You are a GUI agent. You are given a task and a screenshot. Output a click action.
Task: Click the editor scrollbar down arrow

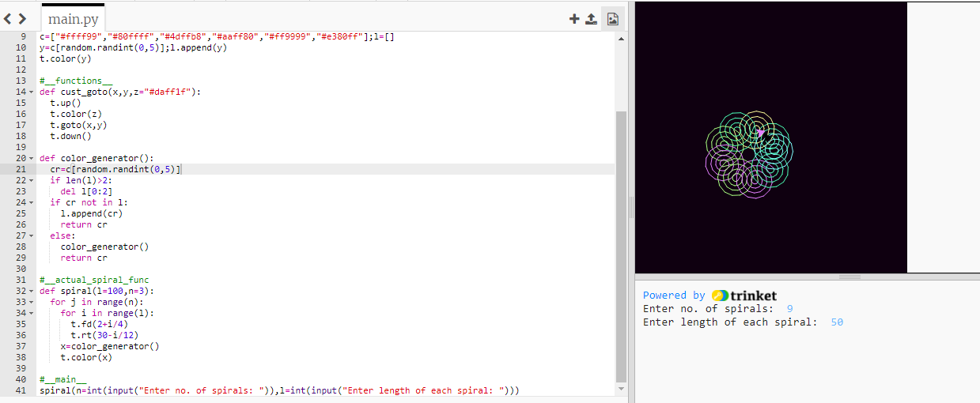pos(620,390)
